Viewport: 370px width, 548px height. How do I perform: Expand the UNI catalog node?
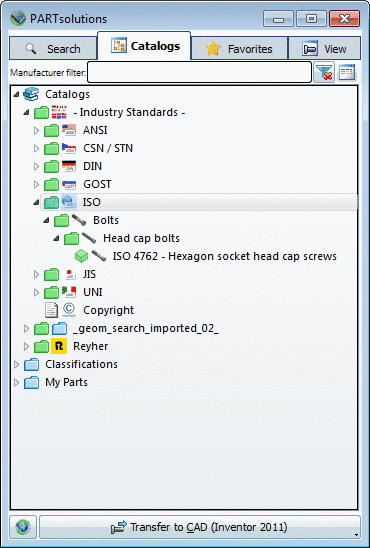(x=36, y=292)
